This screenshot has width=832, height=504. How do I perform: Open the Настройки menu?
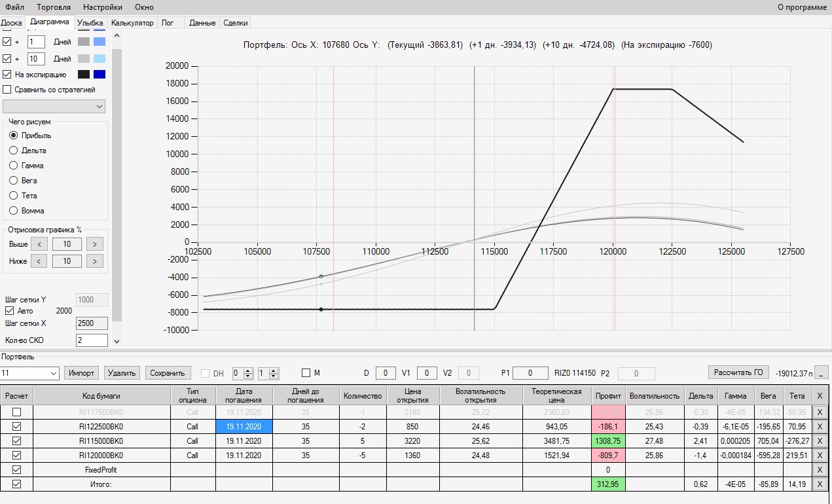pyautogui.click(x=103, y=7)
